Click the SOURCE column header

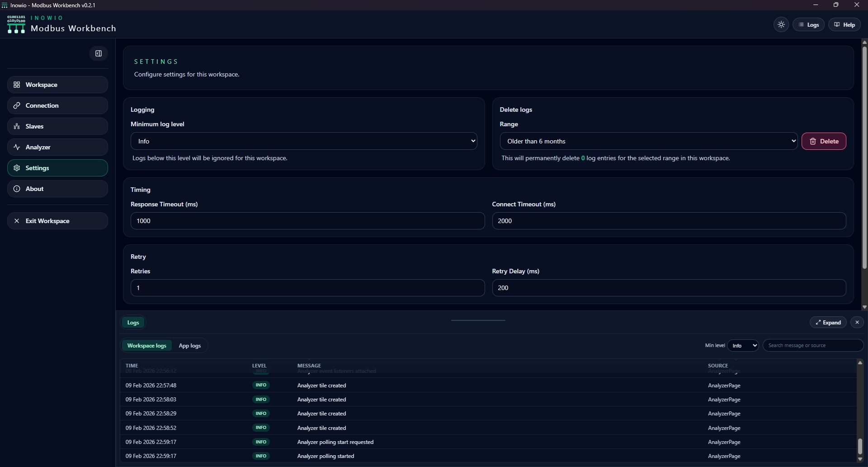tap(718, 366)
